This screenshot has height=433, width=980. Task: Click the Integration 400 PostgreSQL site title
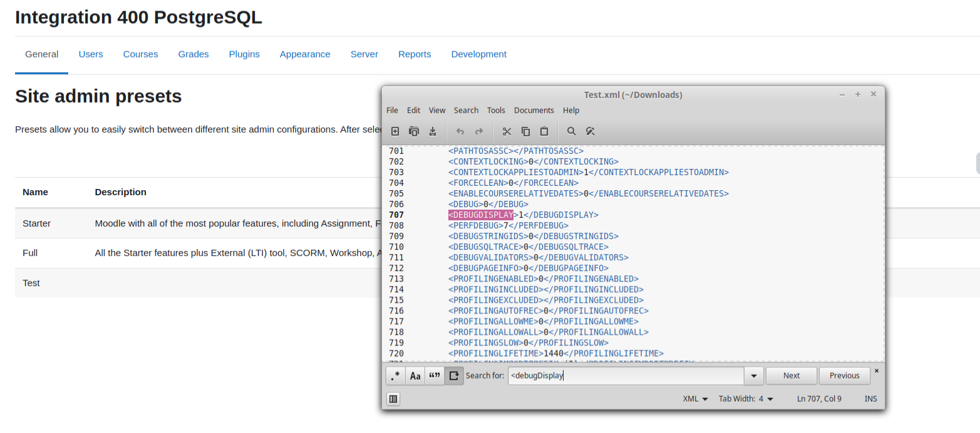(138, 18)
